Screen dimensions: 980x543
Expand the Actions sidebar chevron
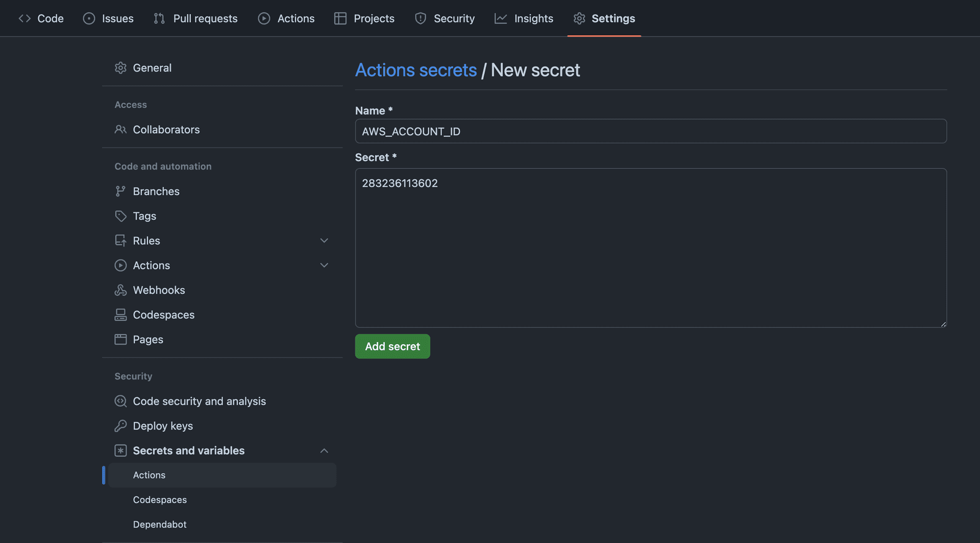pyautogui.click(x=324, y=265)
